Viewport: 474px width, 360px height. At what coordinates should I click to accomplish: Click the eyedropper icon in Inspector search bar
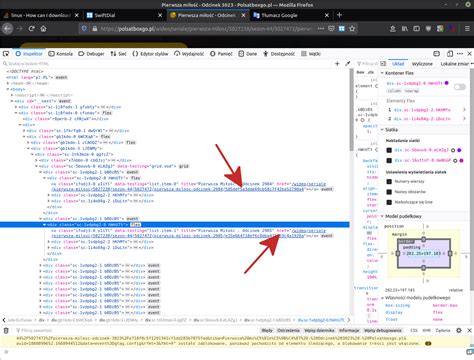tap(348, 63)
